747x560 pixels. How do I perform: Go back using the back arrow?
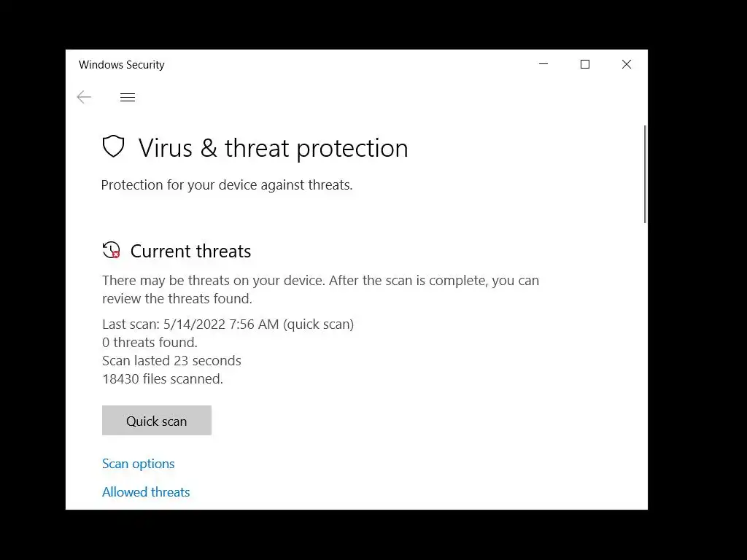coord(84,97)
